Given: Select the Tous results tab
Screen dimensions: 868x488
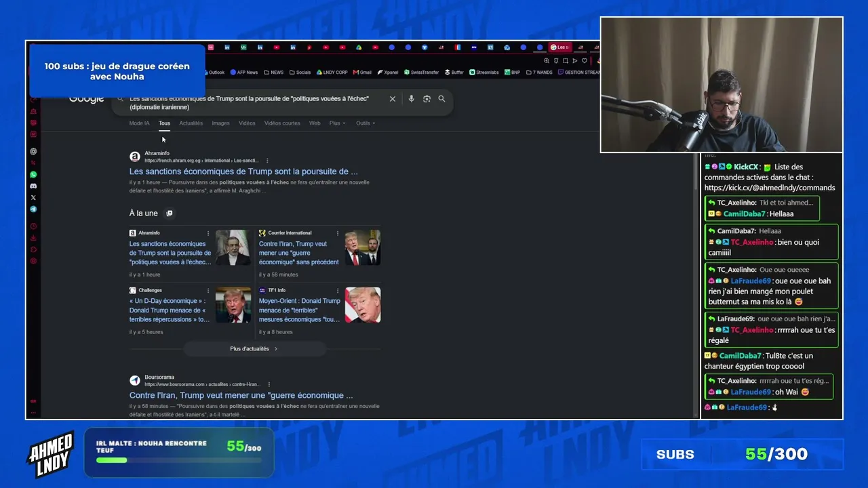Looking at the screenshot, I should (x=164, y=123).
